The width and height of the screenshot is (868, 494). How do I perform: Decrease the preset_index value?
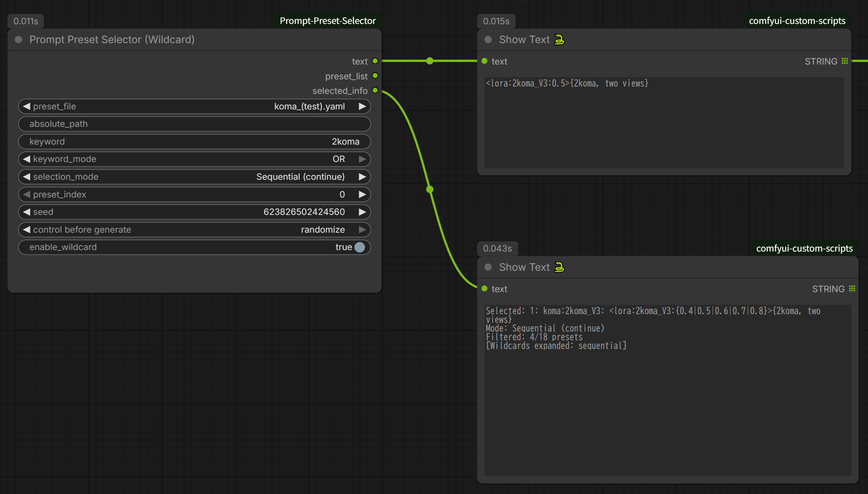(26, 194)
